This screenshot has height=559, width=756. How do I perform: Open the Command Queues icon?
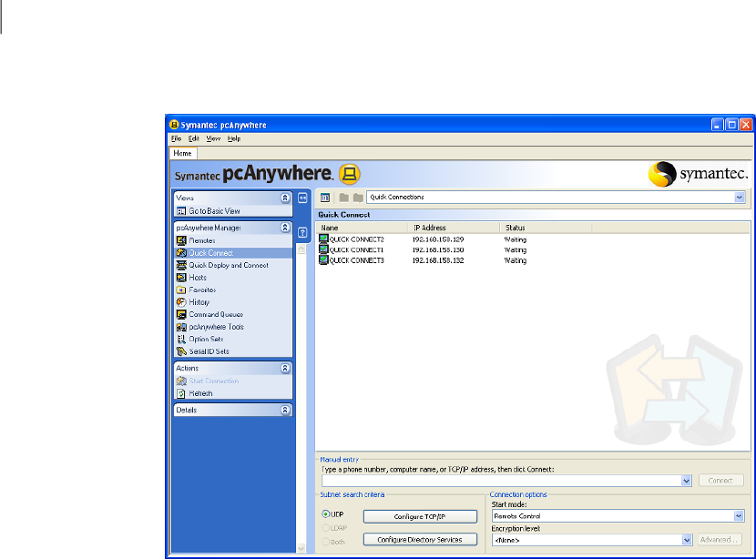pyautogui.click(x=181, y=314)
